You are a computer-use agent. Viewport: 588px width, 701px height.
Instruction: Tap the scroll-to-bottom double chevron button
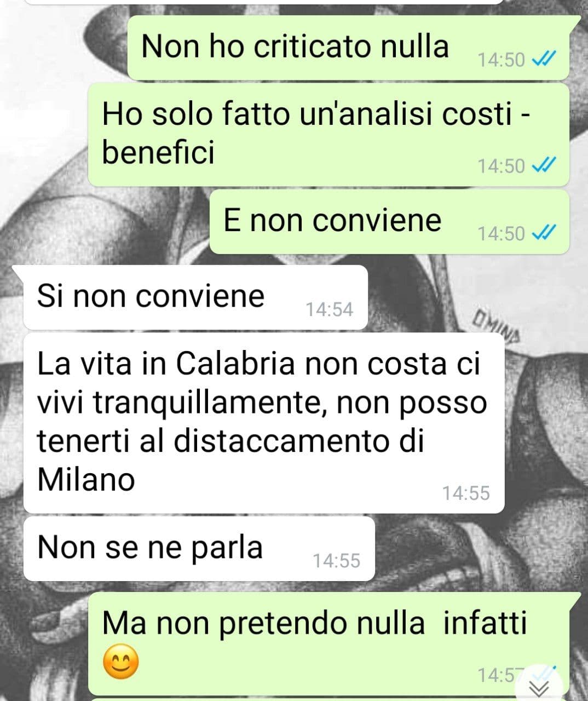pyautogui.click(x=540, y=686)
